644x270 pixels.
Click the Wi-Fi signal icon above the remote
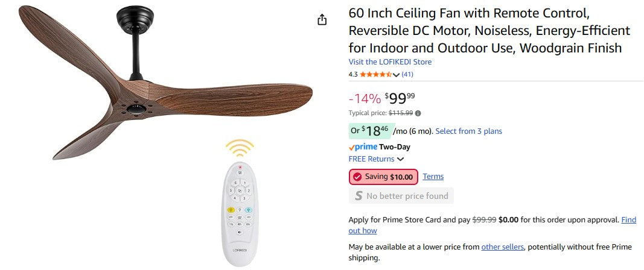click(240, 148)
